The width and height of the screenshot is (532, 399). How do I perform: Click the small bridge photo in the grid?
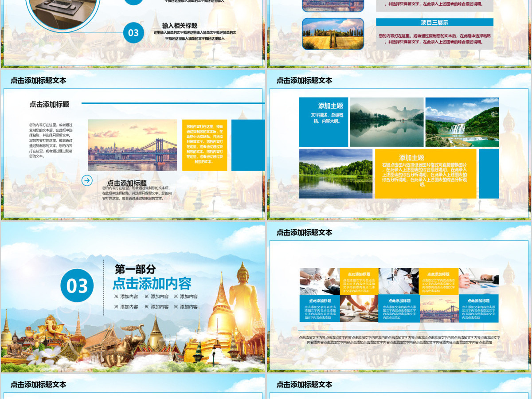439,308
